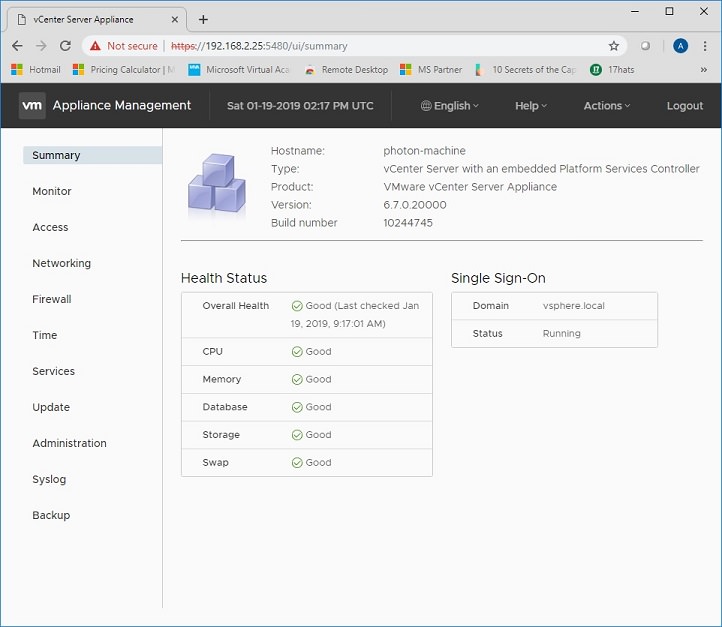
Task: Click the Overall Health green check icon
Action: [297, 306]
